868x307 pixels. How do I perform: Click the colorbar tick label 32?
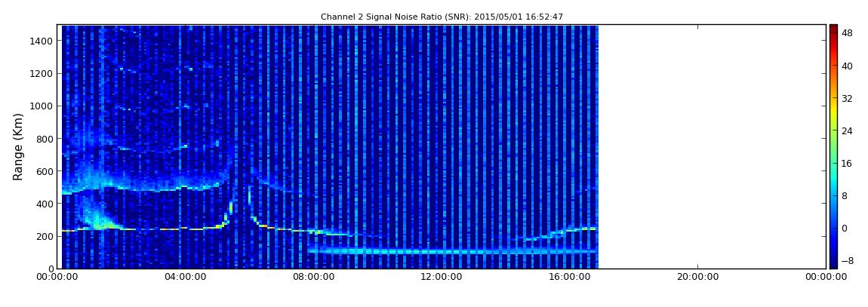coord(847,99)
